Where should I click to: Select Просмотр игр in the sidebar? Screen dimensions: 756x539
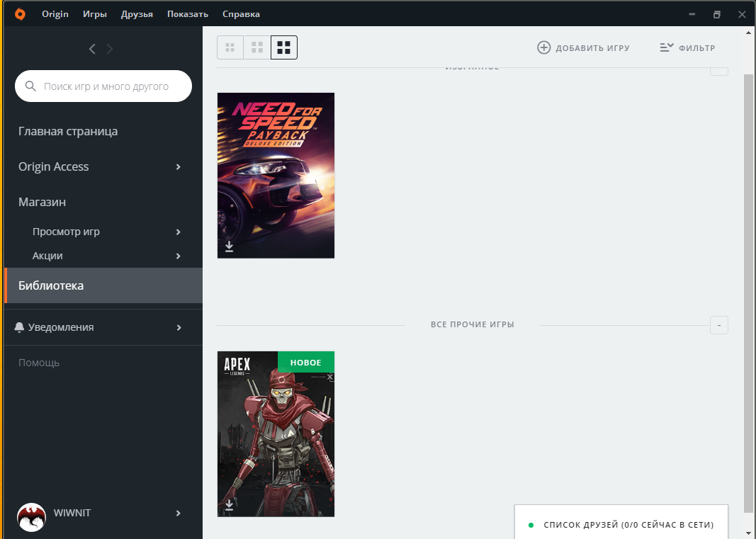[x=66, y=232]
